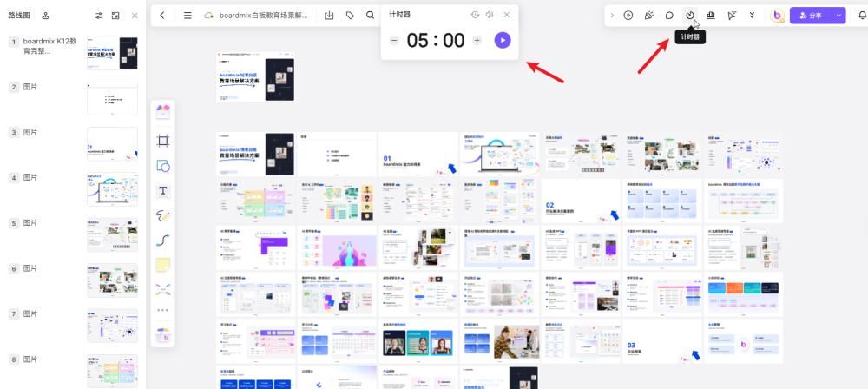Click the user avatar icon
Image resolution: width=868 pixels, height=389 pixels.
coord(777,16)
